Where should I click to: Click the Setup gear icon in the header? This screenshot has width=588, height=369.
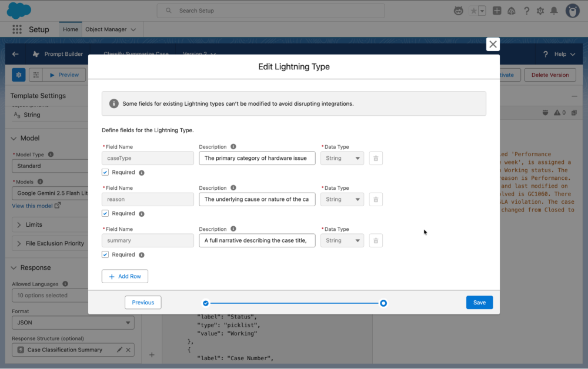click(540, 10)
